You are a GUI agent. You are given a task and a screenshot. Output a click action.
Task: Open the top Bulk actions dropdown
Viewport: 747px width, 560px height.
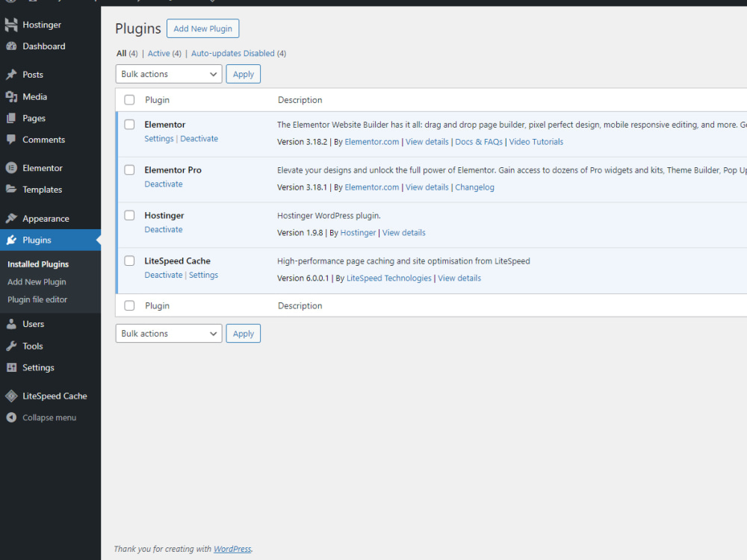[x=168, y=74]
